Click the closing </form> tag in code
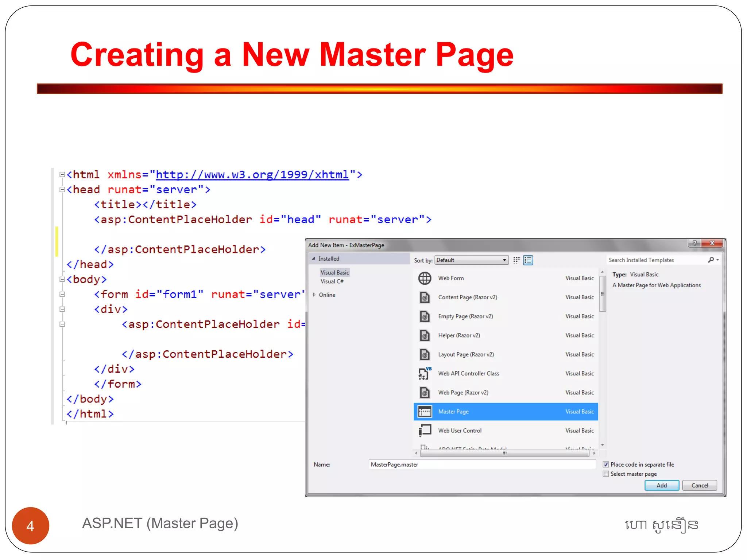This screenshot has height=560, width=747. click(117, 384)
